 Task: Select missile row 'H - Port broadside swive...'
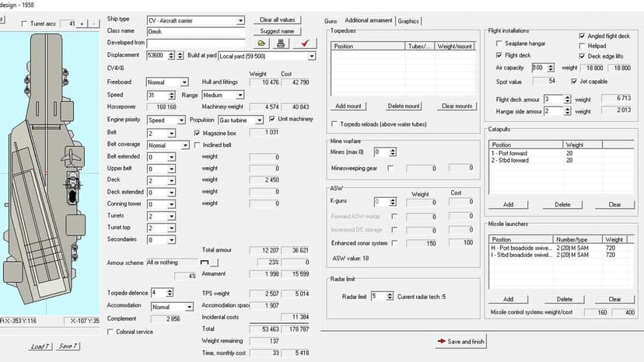(561, 248)
